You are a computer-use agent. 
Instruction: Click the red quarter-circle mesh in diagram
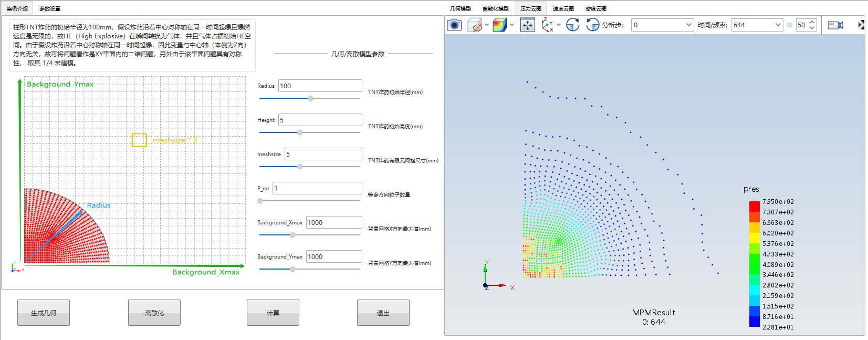click(66, 226)
